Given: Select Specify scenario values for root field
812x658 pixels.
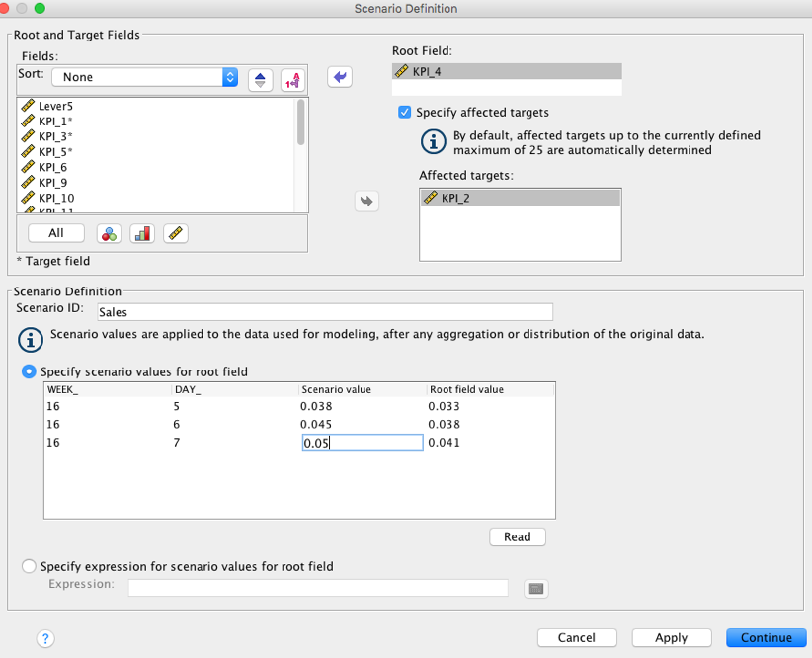Looking at the screenshot, I should 29,371.
